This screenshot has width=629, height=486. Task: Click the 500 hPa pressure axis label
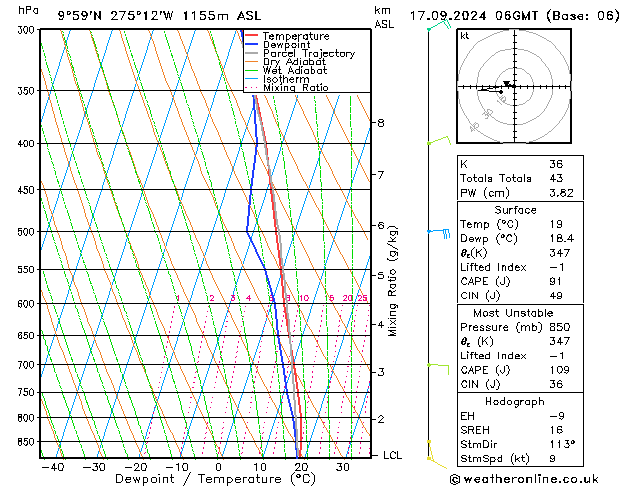coord(23,232)
